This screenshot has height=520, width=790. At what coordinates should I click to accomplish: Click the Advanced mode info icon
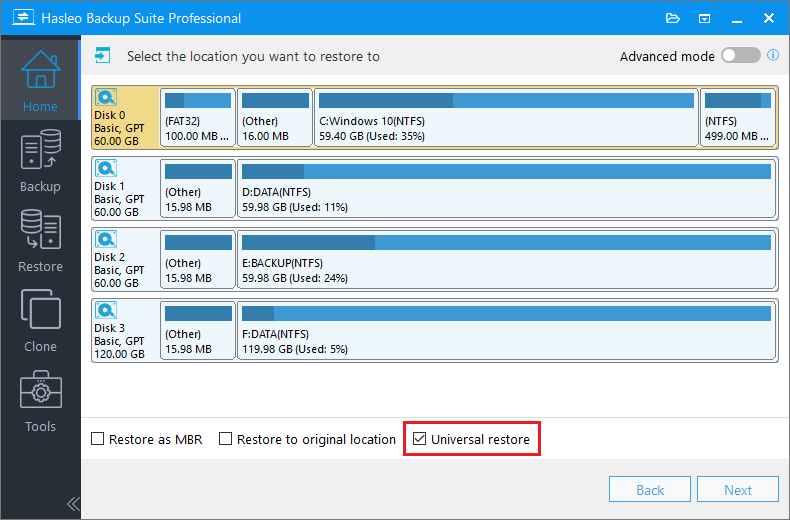coord(773,55)
